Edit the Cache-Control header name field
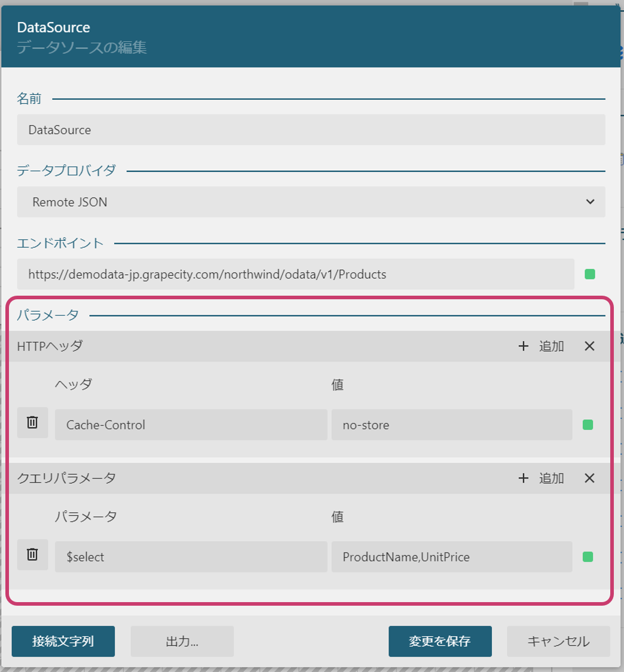Screen dimensions: 624x672 [191, 425]
